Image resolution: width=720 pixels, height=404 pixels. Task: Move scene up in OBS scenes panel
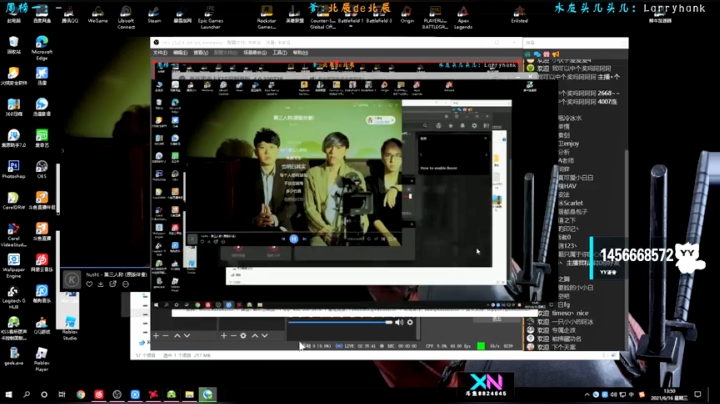click(177, 336)
